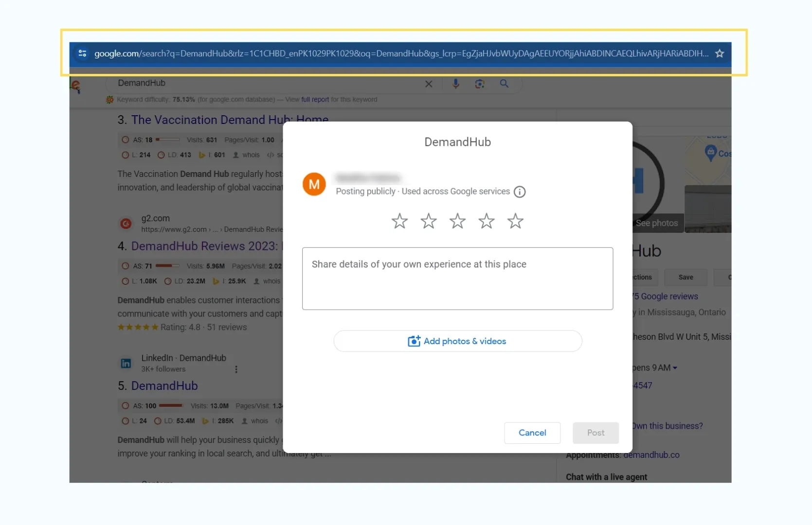Expand the hours dropdown next to 9 AM
Image resolution: width=812 pixels, height=525 pixels.
point(675,368)
